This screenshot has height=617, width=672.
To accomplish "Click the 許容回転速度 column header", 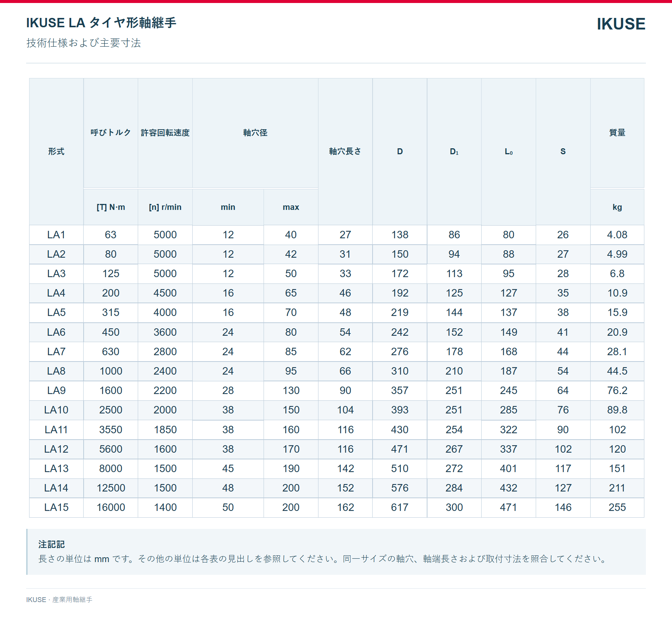I will click(x=165, y=133).
